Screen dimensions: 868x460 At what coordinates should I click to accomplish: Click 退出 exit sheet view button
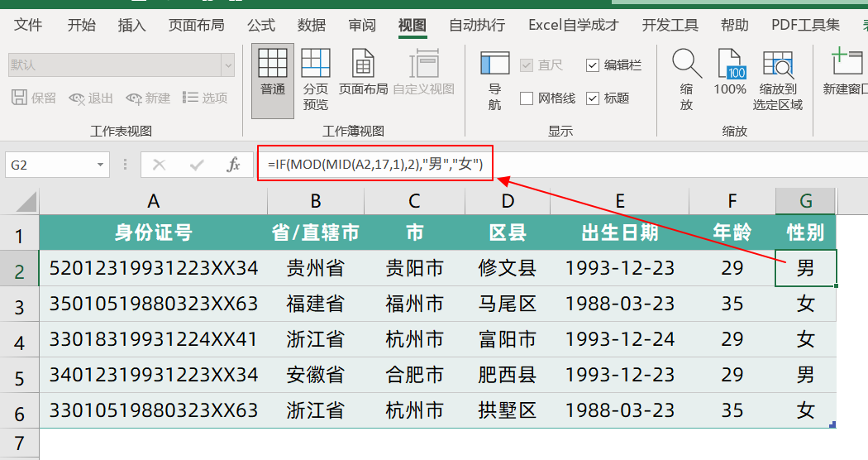tap(91, 98)
